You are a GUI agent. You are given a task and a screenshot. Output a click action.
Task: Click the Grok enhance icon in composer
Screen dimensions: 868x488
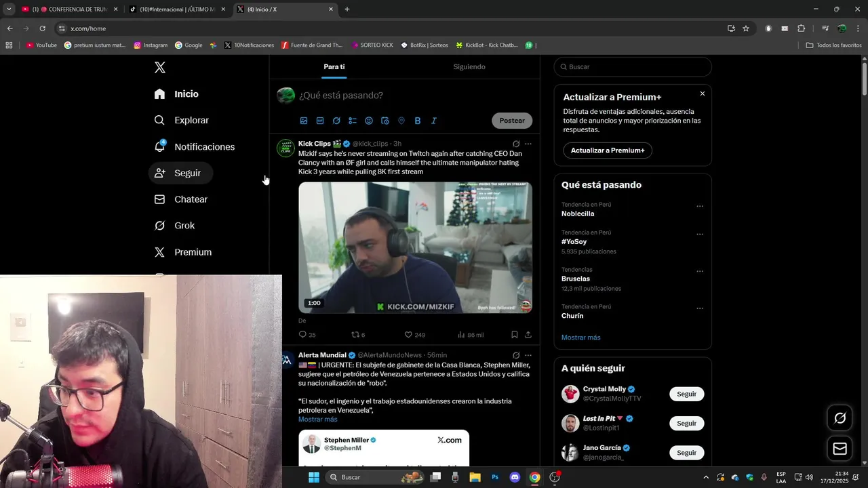point(336,121)
